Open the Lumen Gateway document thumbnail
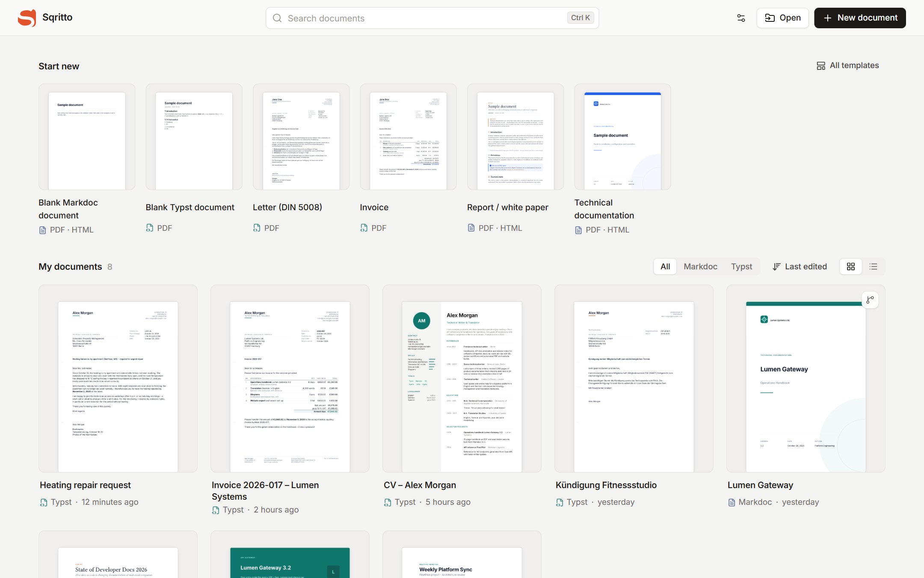 [x=806, y=379]
